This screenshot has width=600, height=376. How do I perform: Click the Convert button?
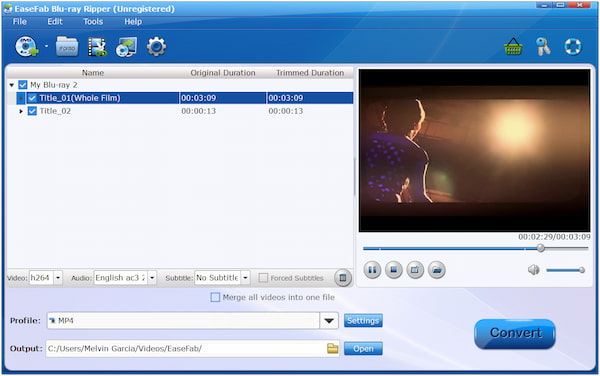pos(515,333)
